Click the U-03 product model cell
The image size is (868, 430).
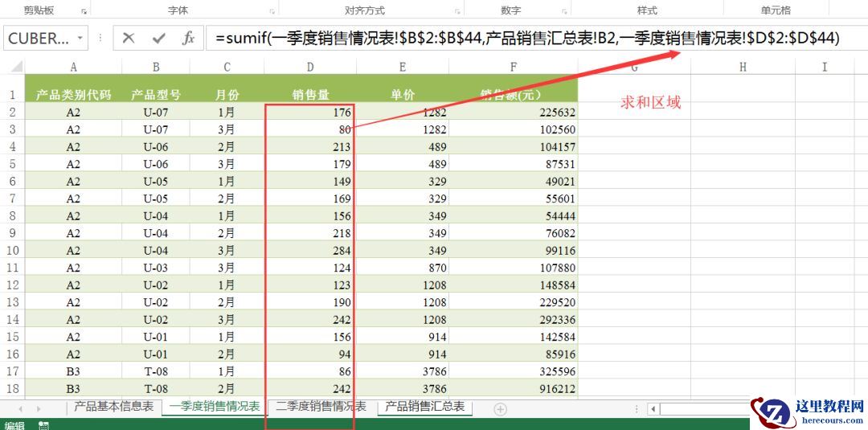(156, 268)
